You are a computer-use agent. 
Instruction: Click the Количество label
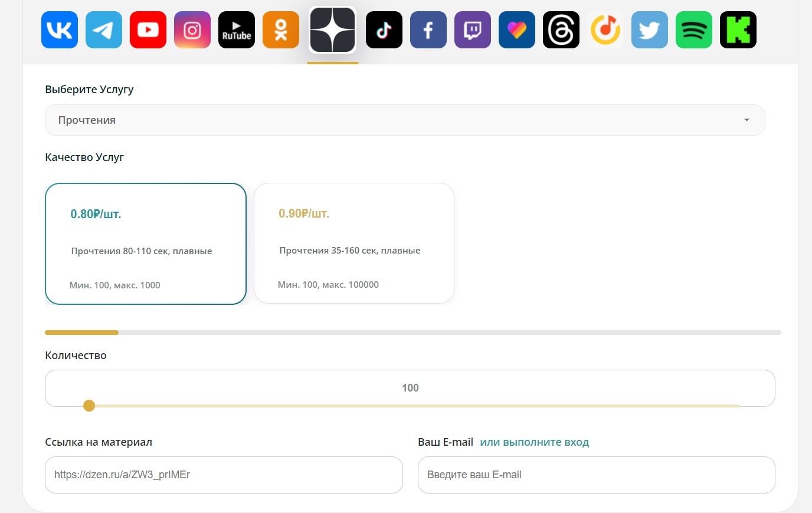(x=76, y=356)
